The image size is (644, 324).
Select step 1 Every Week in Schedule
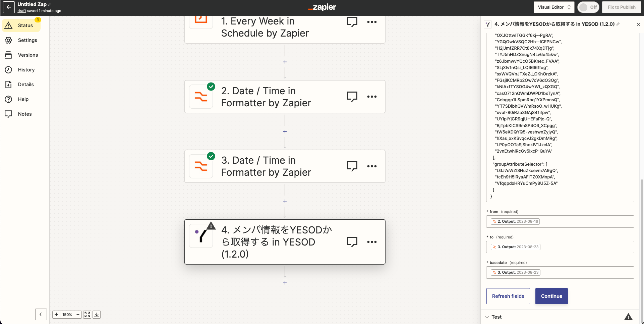pos(285,30)
